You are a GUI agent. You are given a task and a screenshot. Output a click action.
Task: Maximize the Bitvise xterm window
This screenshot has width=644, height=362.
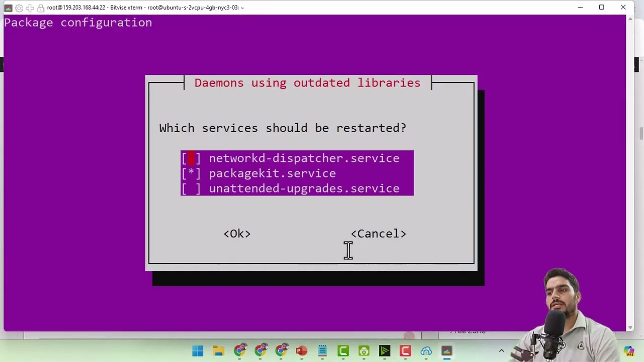point(601,8)
